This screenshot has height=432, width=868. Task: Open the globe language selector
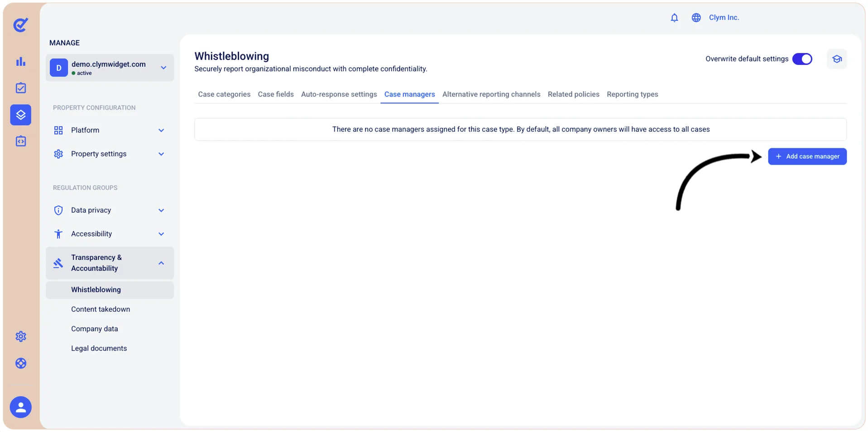pyautogui.click(x=696, y=18)
